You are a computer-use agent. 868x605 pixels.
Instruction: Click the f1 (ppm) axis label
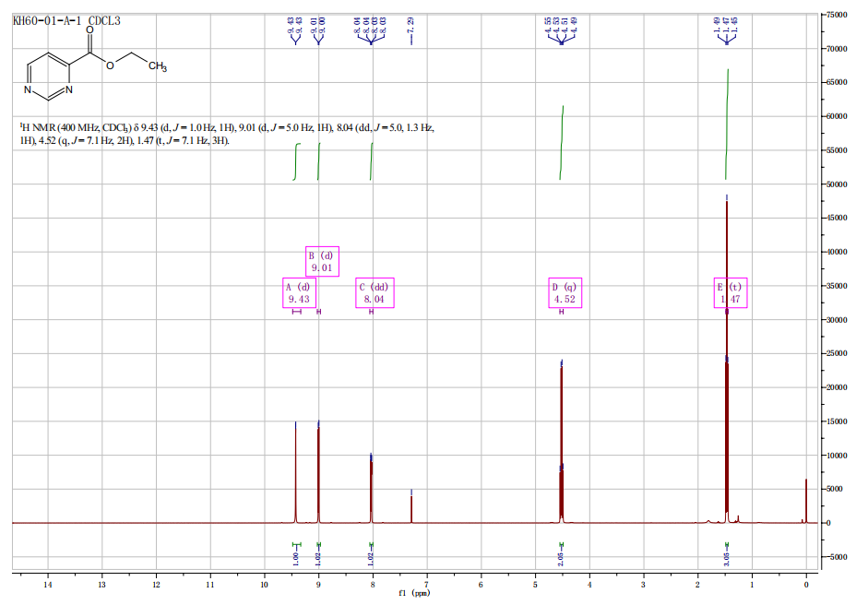pyautogui.click(x=415, y=594)
